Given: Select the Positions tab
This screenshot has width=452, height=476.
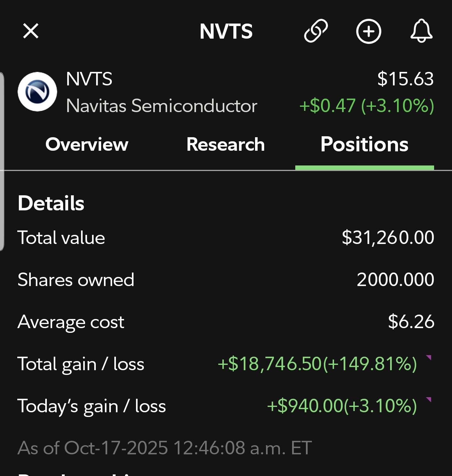Looking at the screenshot, I should click(x=364, y=144).
